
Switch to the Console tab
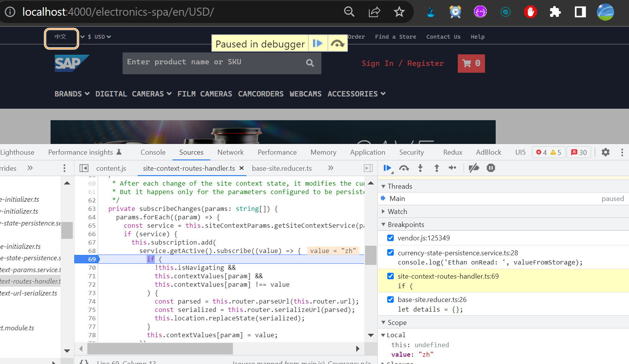[153, 152]
